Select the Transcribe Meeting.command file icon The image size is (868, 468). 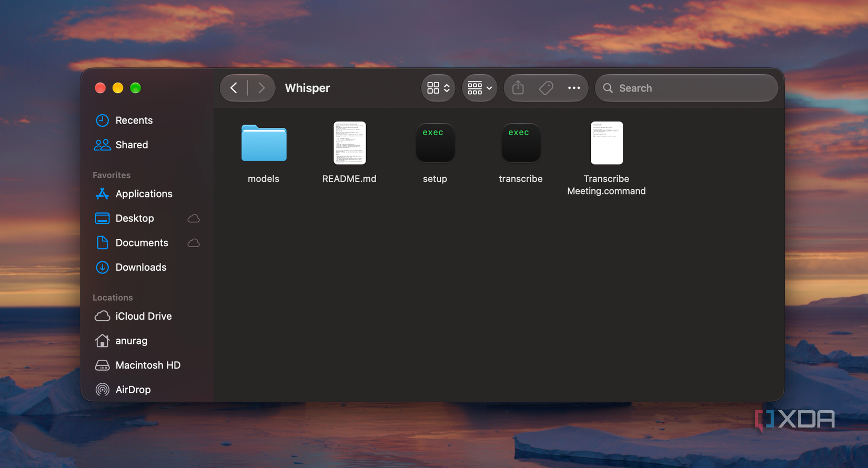point(607,143)
